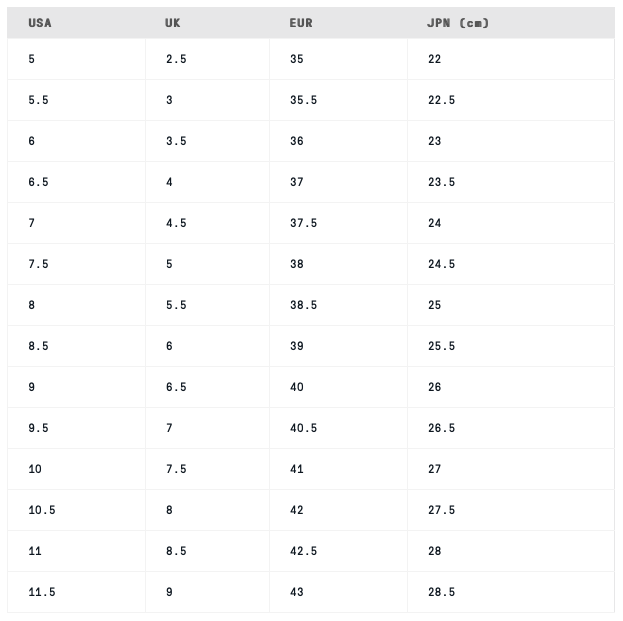Select JPN size 24.5 cell
This screenshot has width=623, height=621.
pos(511,264)
